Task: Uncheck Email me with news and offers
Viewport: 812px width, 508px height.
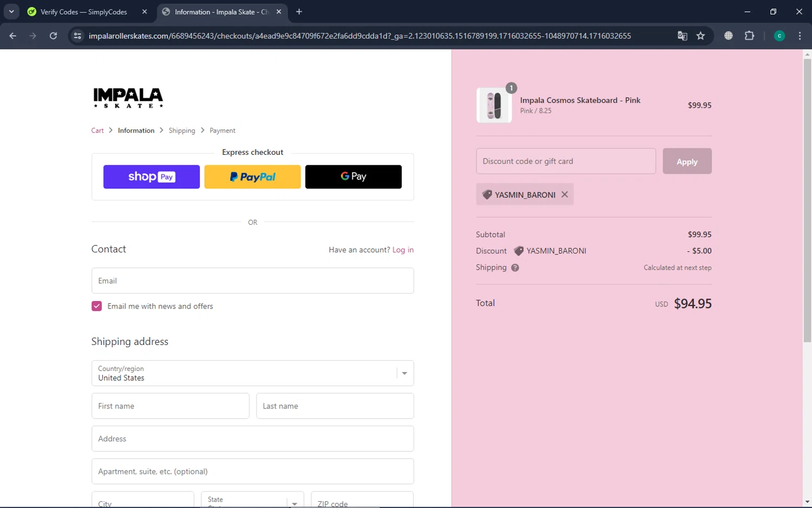Action: coord(97,306)
